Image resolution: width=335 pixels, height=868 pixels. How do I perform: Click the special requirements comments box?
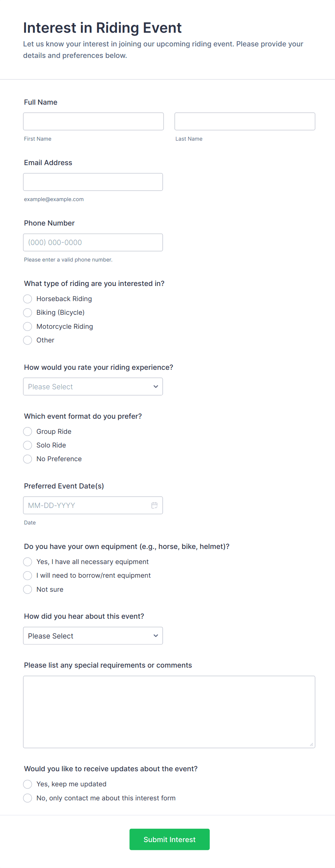click(169, 712)
